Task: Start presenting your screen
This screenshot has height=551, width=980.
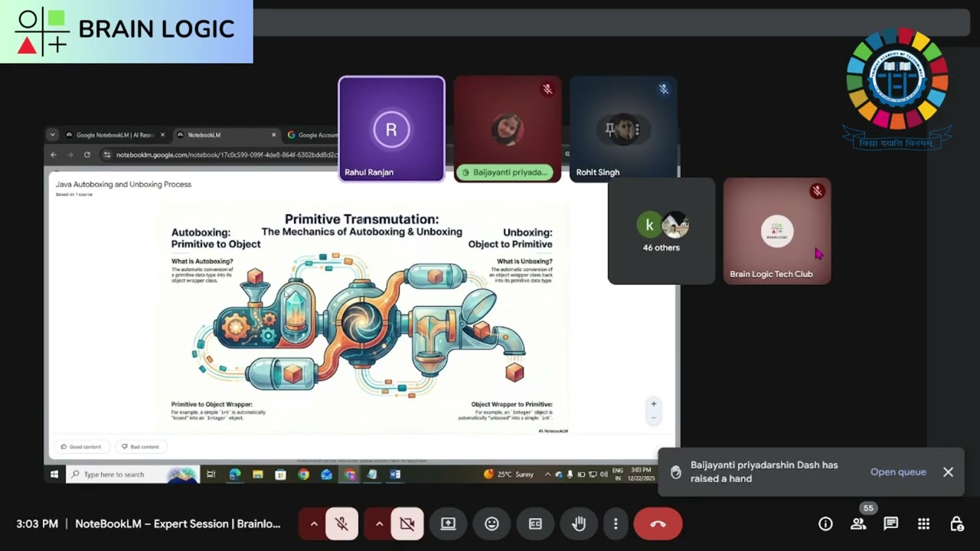Action: tap(448, 524)
